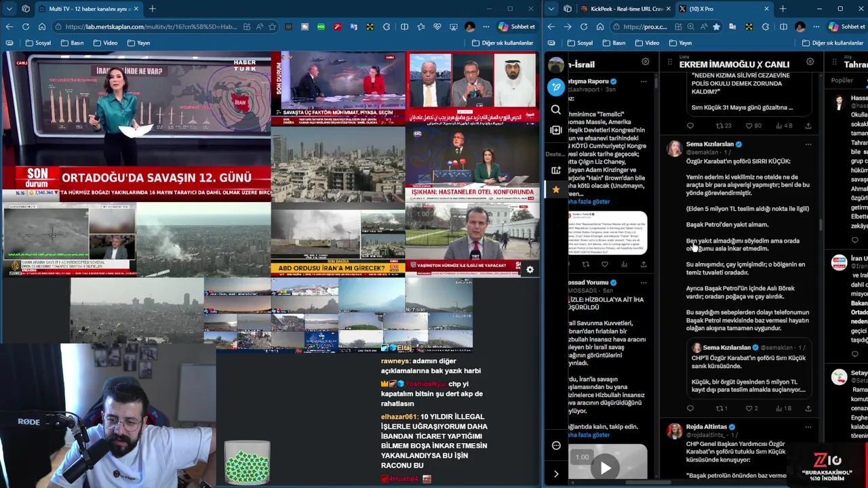Select starred deck in X Pro sidebar

point(556,190)
